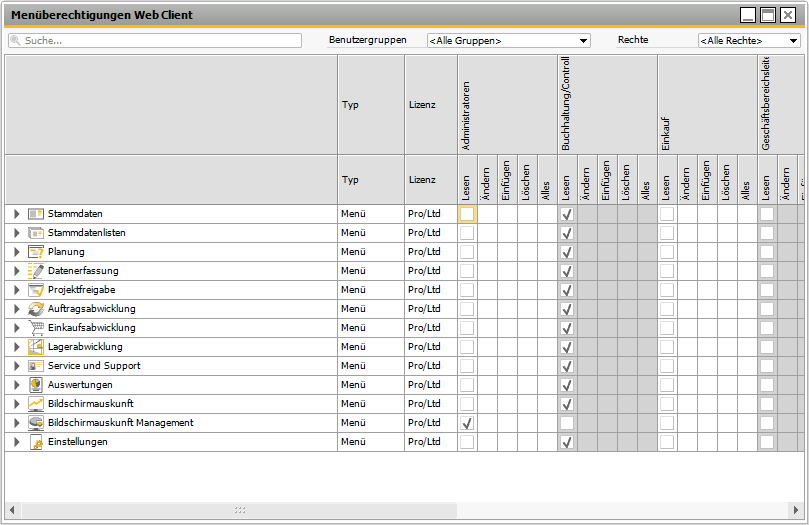Click the horizontal scrollbar thumb
The image size is (809, 525).
(x=239, y=510)
